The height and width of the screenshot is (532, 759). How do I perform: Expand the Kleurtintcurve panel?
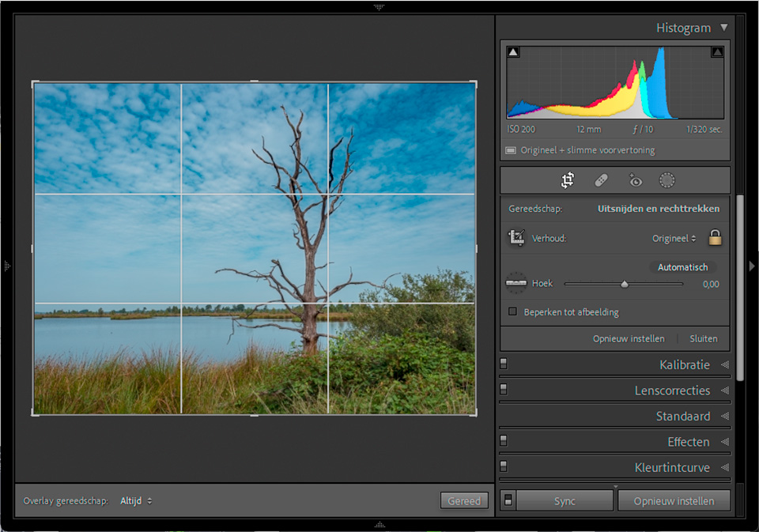(725, 467)
